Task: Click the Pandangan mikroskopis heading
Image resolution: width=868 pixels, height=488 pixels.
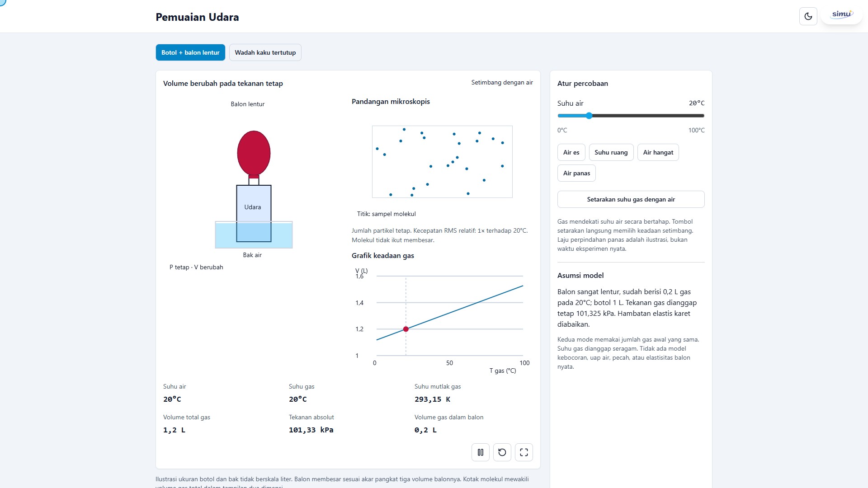Action: (x=391, y=101)
